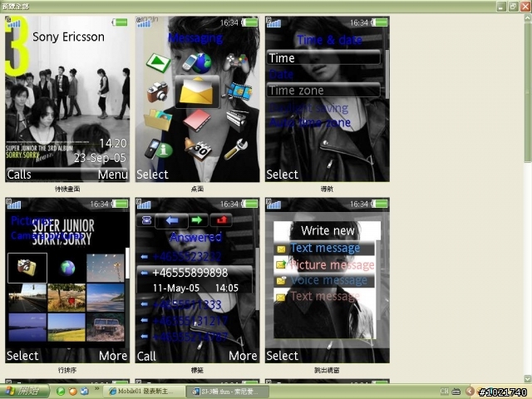The image size is (532, 399).
Task: Click More softkey in Pictures preview
Action: point(113,356)
